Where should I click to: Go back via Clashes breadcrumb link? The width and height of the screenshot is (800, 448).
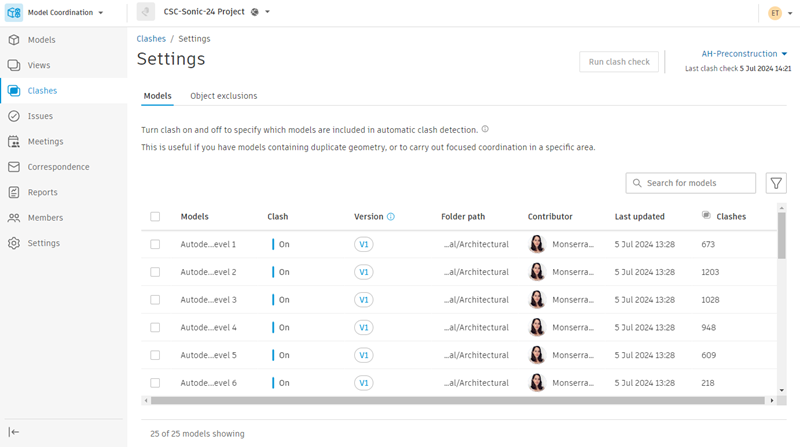coord(151,39)
